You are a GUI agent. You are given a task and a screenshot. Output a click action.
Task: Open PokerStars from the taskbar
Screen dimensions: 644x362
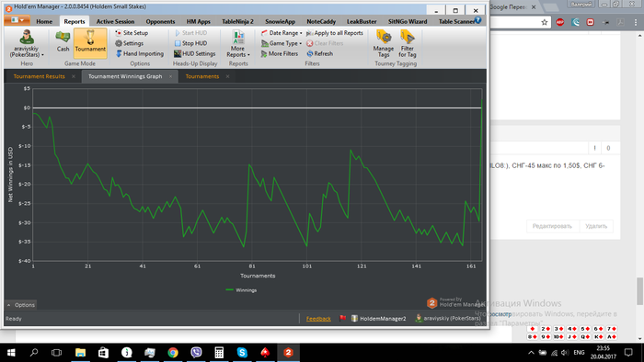click(265, 352)
